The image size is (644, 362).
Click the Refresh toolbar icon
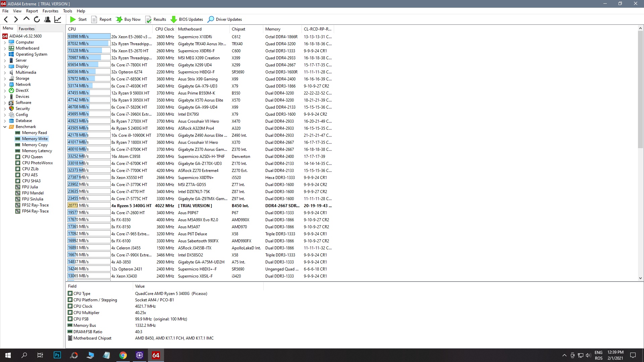pos(37,19)
